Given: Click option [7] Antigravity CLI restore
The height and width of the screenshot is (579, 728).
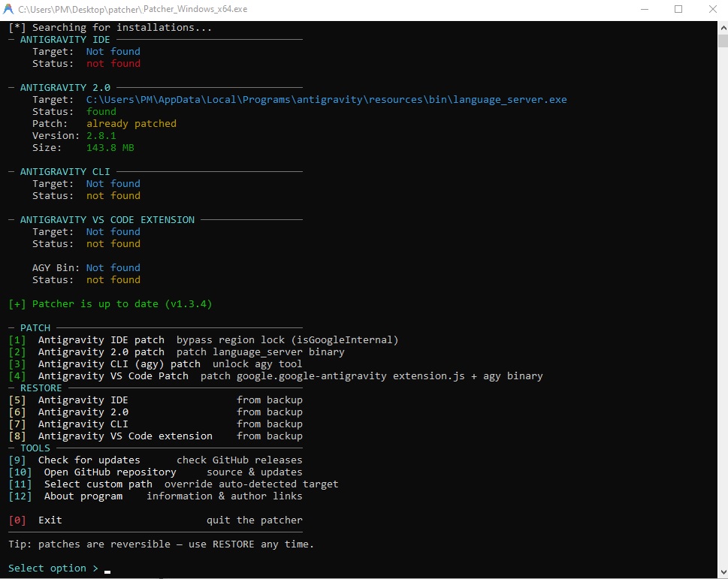Looking at the screenshot, I should pos(156,424).
